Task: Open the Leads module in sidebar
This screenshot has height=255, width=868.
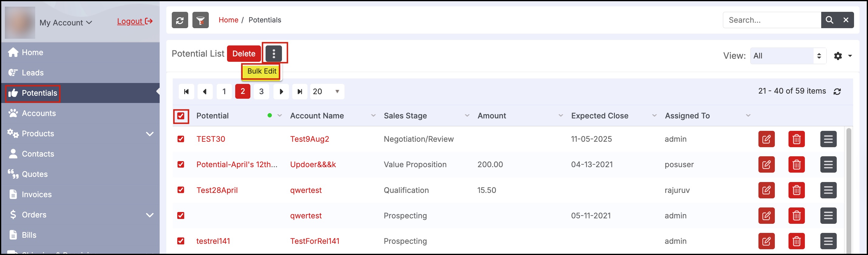Action: [x=33, y=73]
